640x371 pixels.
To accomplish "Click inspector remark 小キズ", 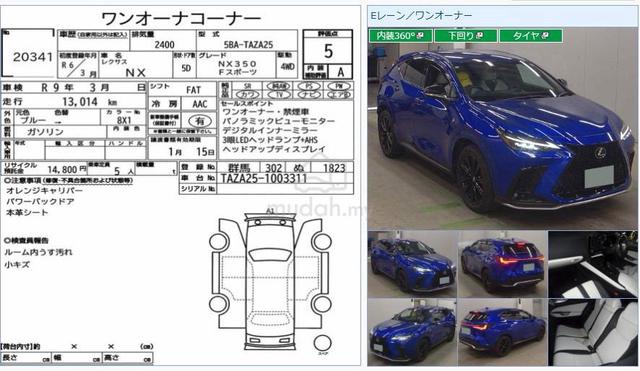I will coord(17,264).
